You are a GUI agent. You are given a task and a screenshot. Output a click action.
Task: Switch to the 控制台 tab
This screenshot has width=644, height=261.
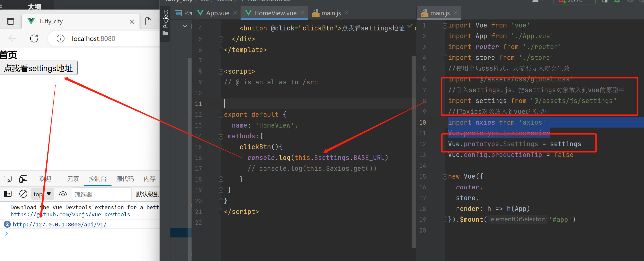98,179
